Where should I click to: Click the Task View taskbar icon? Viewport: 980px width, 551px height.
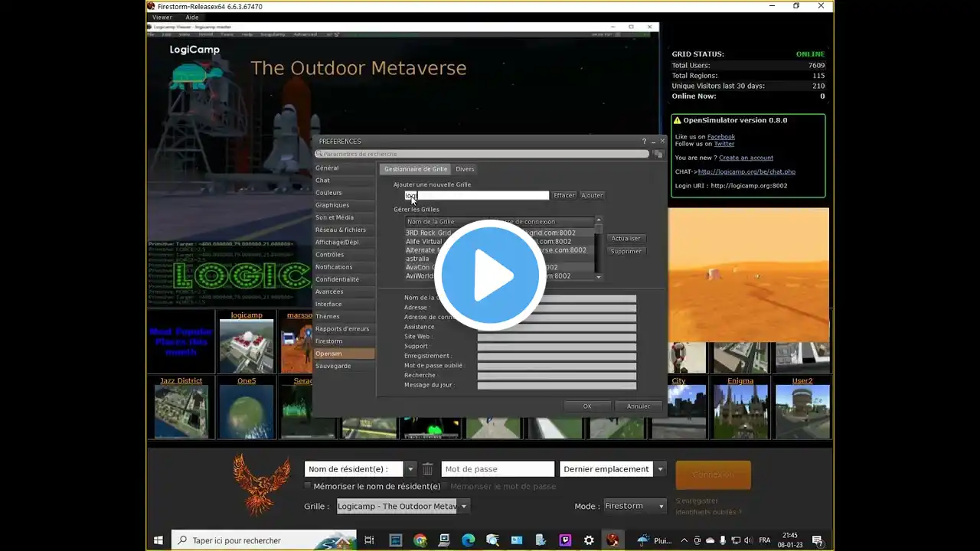pos(369,540)
